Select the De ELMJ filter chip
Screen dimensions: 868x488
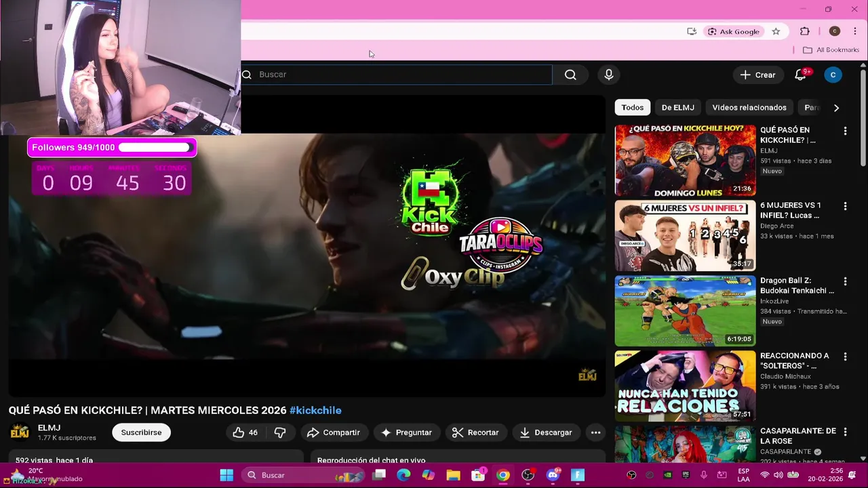tap(677, 108)
